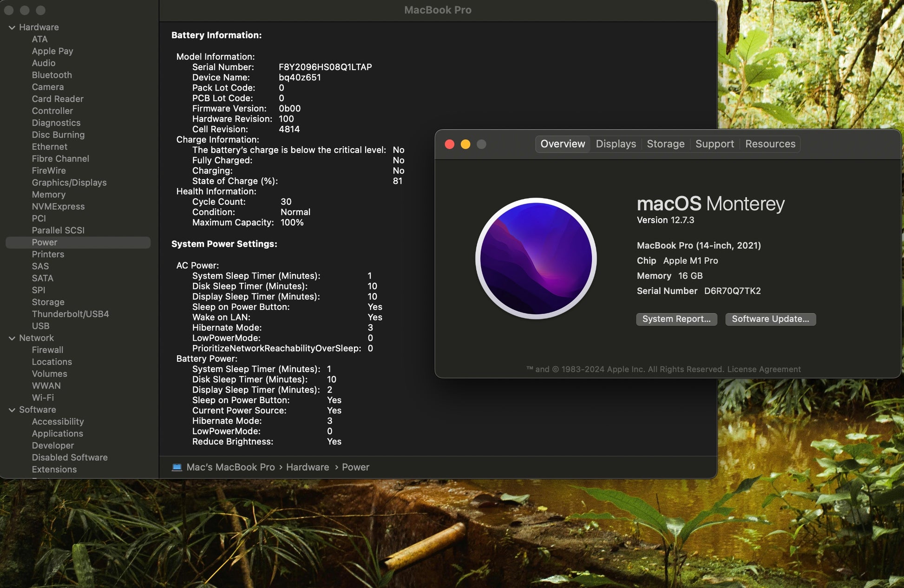
Task: Collapse the Network section chevron
Action: (x=12, y=338)
